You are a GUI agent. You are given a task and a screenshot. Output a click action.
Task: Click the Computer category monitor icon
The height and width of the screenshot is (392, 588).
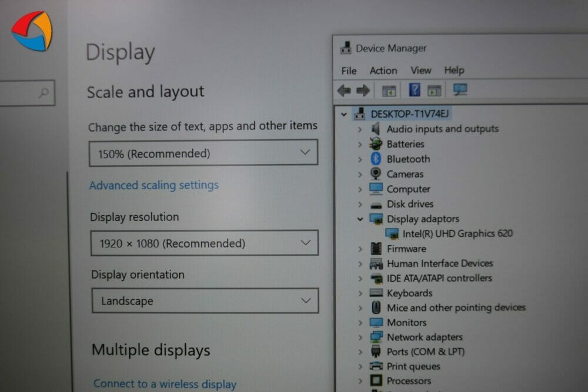[376, 189]
